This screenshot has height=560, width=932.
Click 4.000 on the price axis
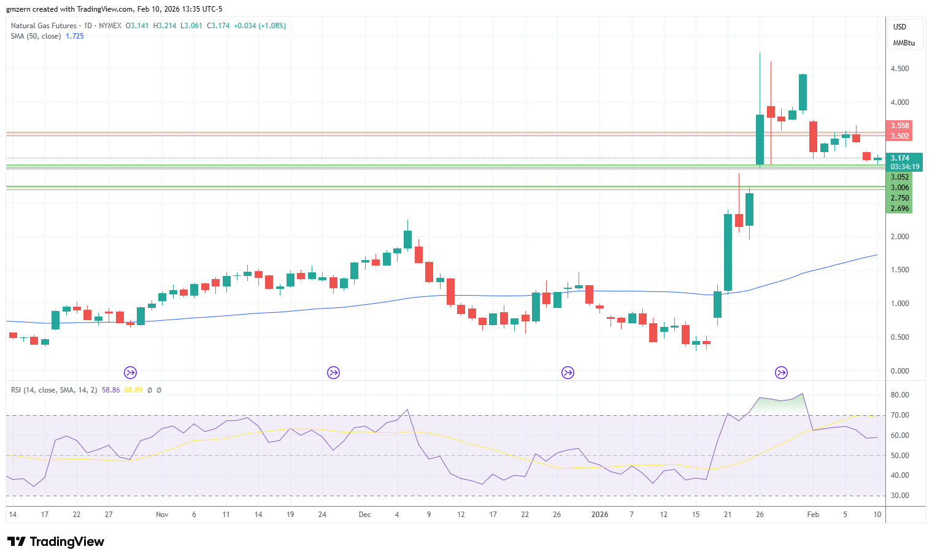[x=900, y=102]
